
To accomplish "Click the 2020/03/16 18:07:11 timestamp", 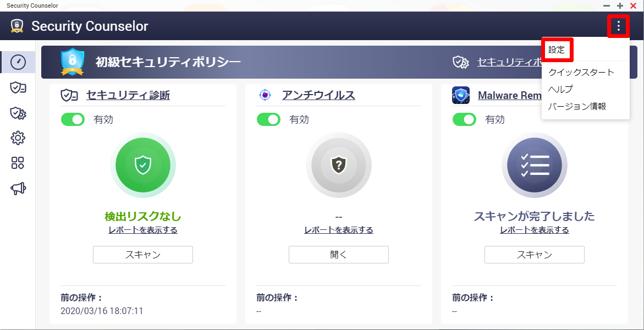I will [102, 311].
